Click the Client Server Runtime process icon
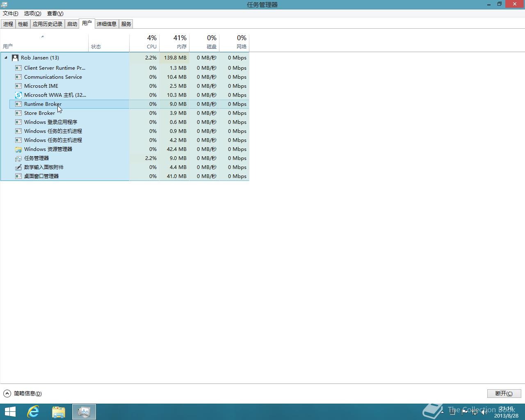This screenshot has width=525, height=420. [x=18, y=68]
